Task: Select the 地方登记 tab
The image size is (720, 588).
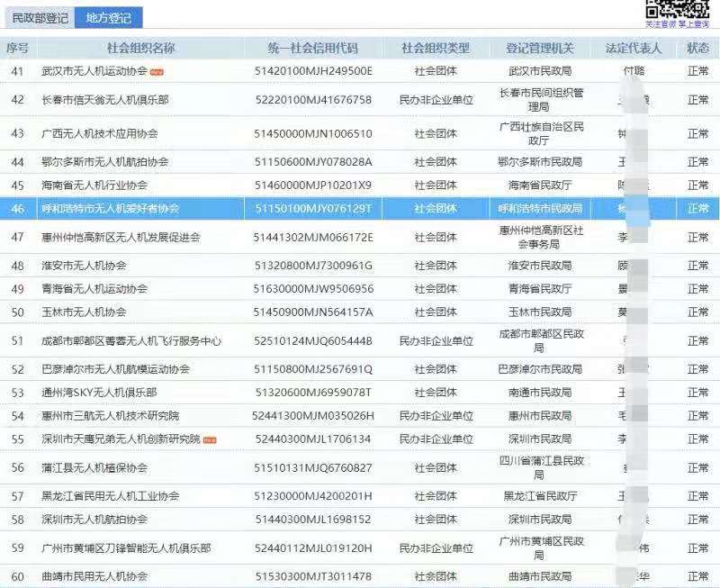Action: (x=106, y=17)
